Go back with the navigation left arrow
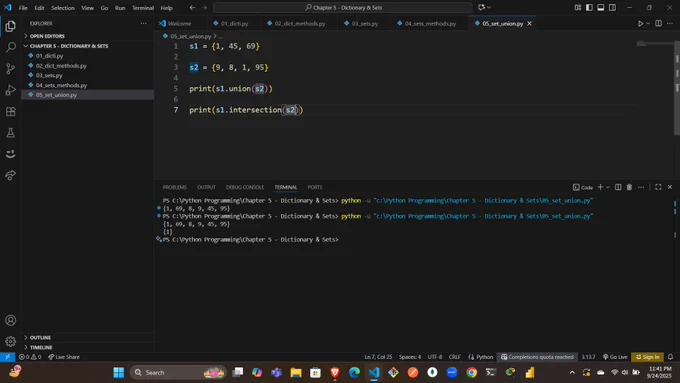Screen dimensions: 680x383 [192, 7]
